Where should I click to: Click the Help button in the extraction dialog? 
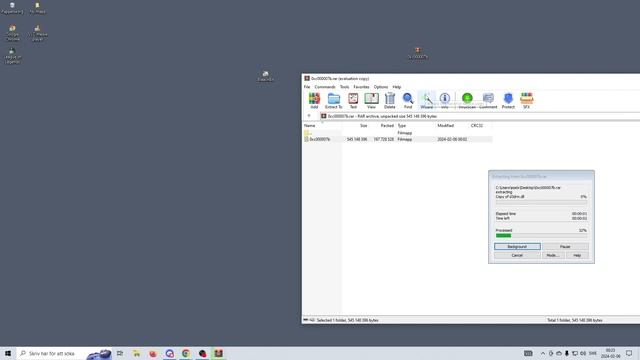[x=577, y=255]
